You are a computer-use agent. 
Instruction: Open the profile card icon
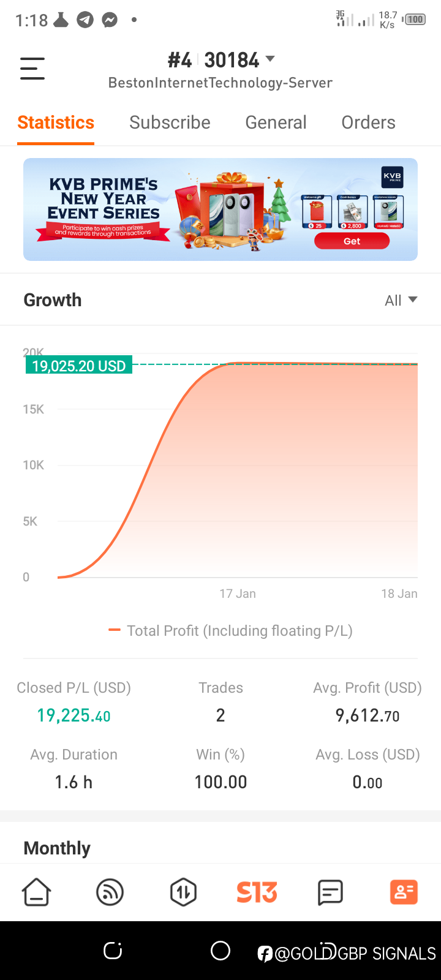point(404,892)
